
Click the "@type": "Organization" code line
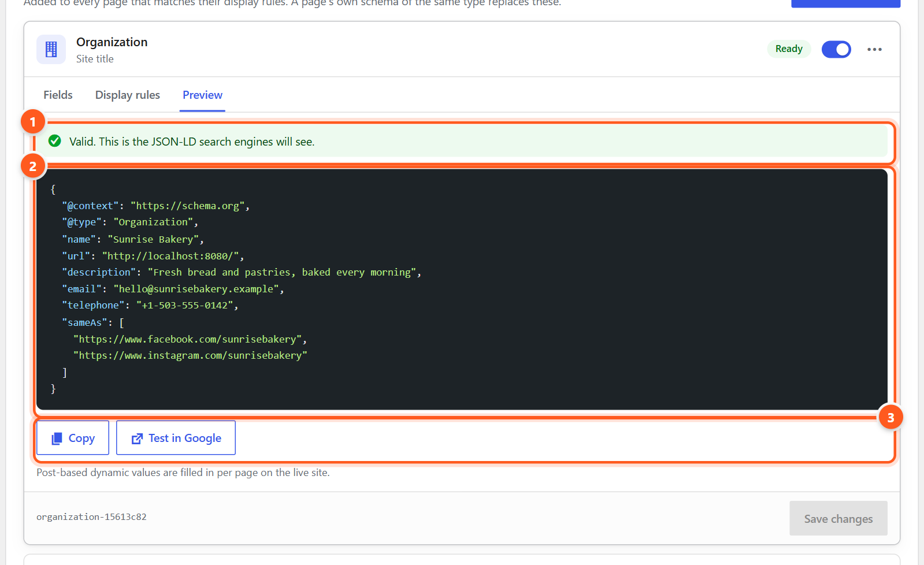click(x=130, y=222)
